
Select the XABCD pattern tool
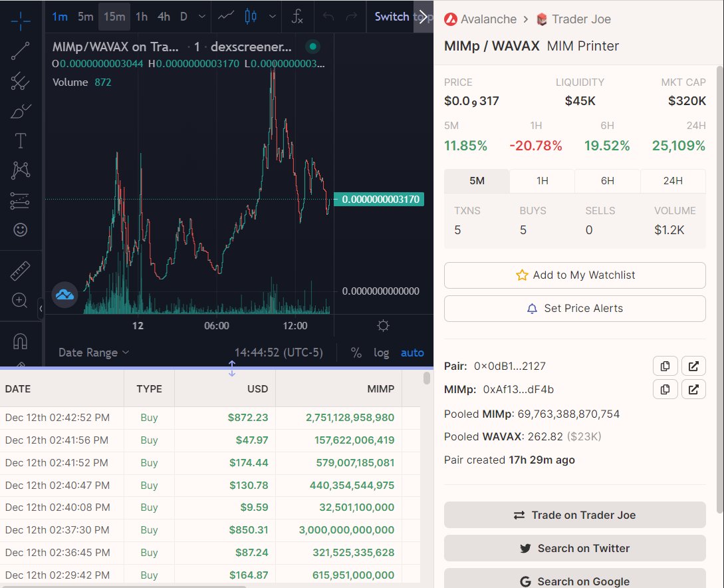21,170
